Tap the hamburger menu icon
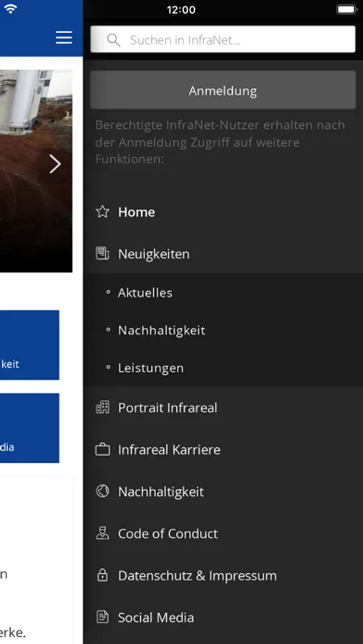Screen dimensions: 363x644 coord(64,37)
